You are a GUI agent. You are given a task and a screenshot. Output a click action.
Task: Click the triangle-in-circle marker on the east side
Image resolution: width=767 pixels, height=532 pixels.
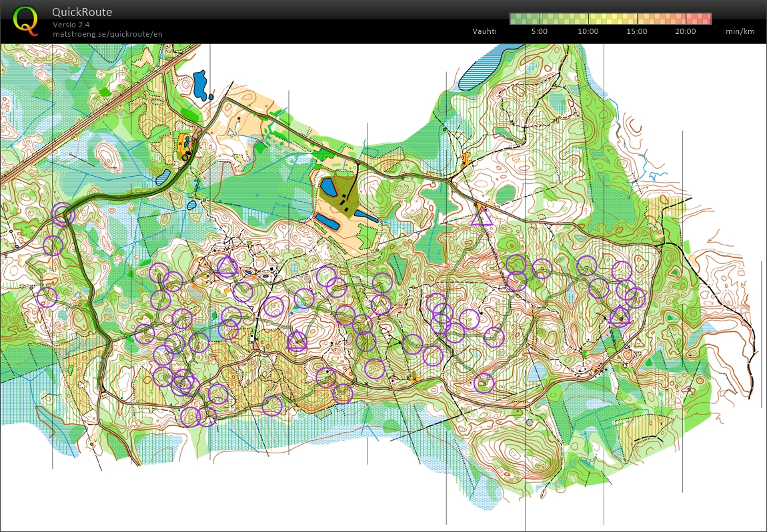[620, 316]
